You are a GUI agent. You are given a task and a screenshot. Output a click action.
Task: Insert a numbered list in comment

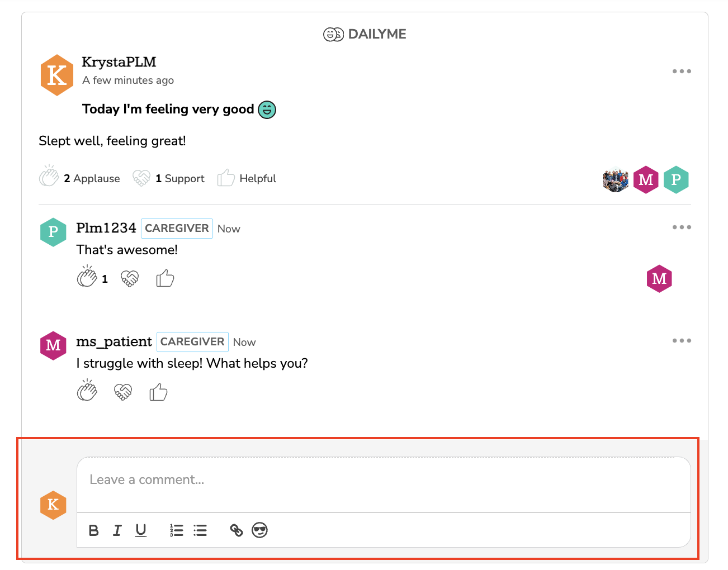[x=177, y=530]
